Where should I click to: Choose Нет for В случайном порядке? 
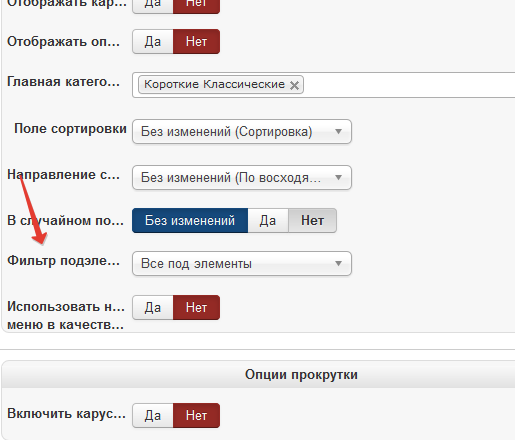click(x=312, y=220)
